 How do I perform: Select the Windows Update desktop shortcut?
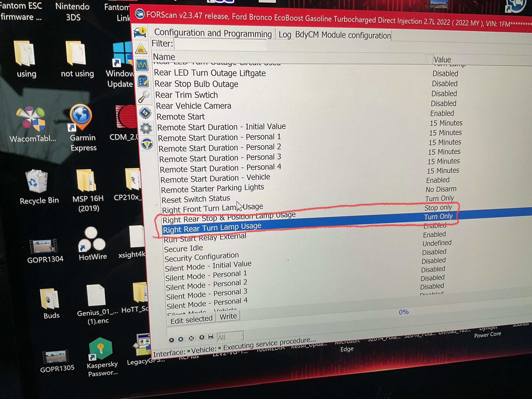coord(120,65)
